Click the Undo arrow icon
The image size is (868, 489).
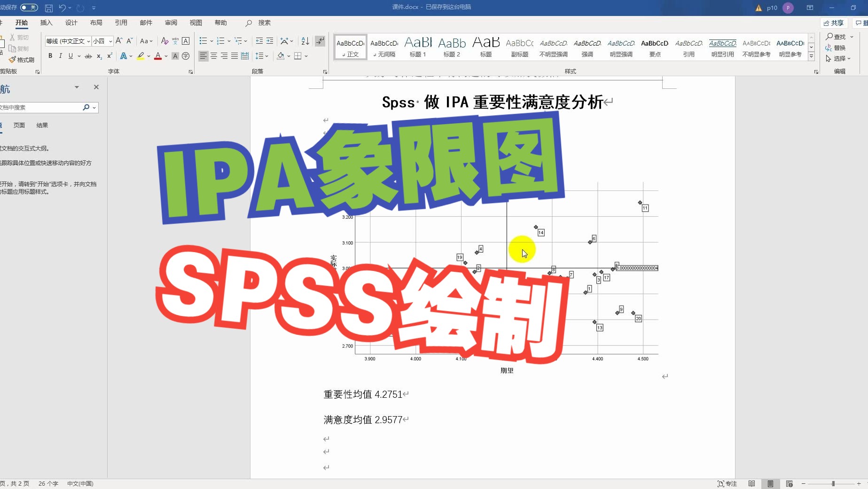pyautogui.click(x=62, y=8)
